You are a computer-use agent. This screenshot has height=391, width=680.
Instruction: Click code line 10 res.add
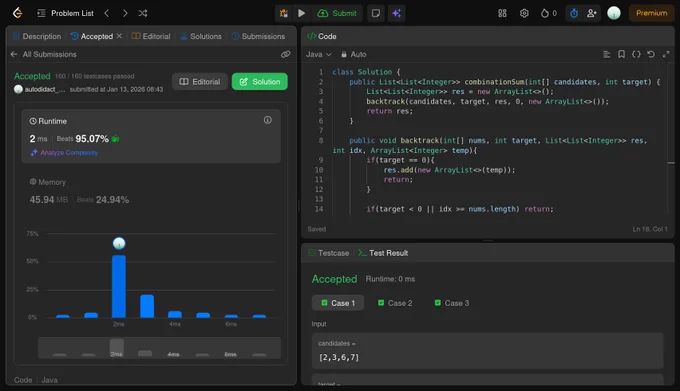[449, 170]
